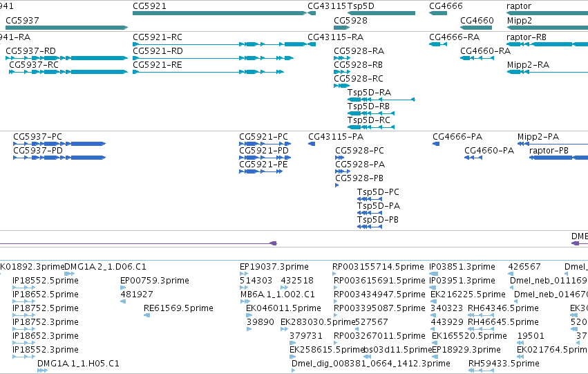The image size is (588, 374).
Task: Select the RE61569.5prime EST label
Action: (178, 309)
